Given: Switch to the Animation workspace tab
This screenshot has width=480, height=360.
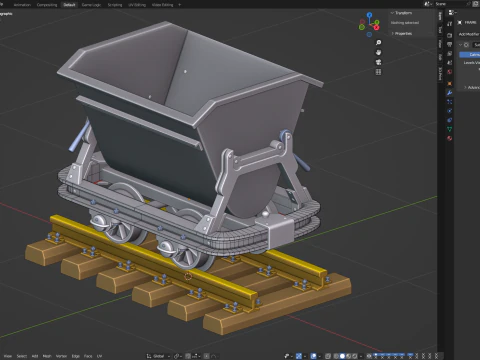Looking at the screenshot, I should coord(22,5).
